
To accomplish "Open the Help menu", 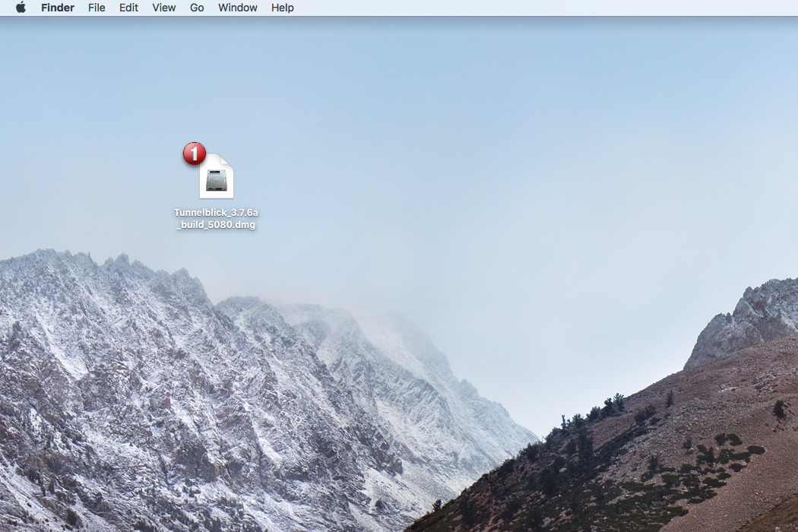I will tap(283, 8).
